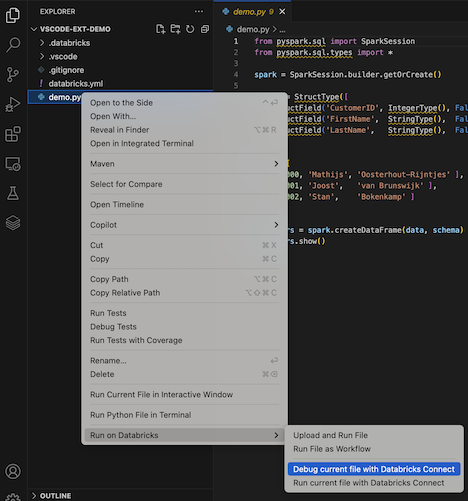Viewport: 468px width, 501px height.
Task: Open the Remote Explorer icon
Action: pyautogui.click(x=13, y=164)
